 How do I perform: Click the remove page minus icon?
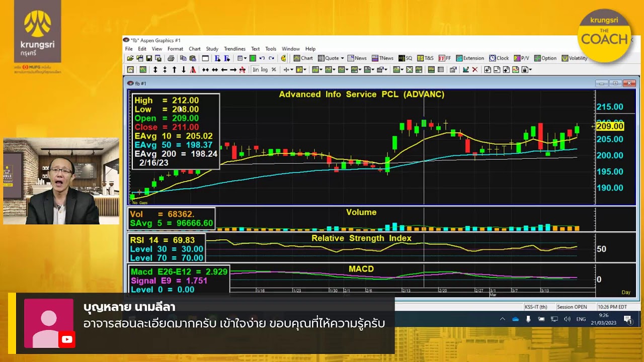tap(497, 70)
